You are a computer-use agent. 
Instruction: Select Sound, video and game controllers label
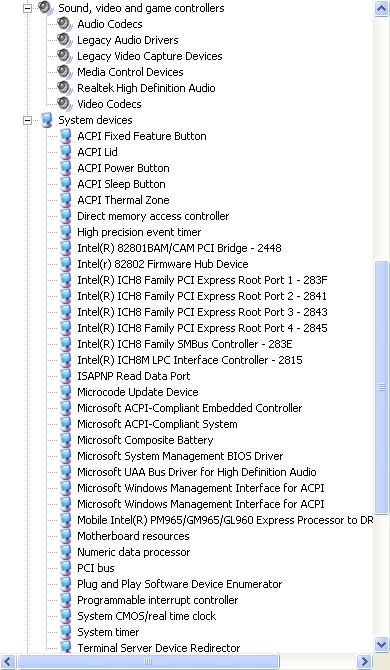(141, 8)
